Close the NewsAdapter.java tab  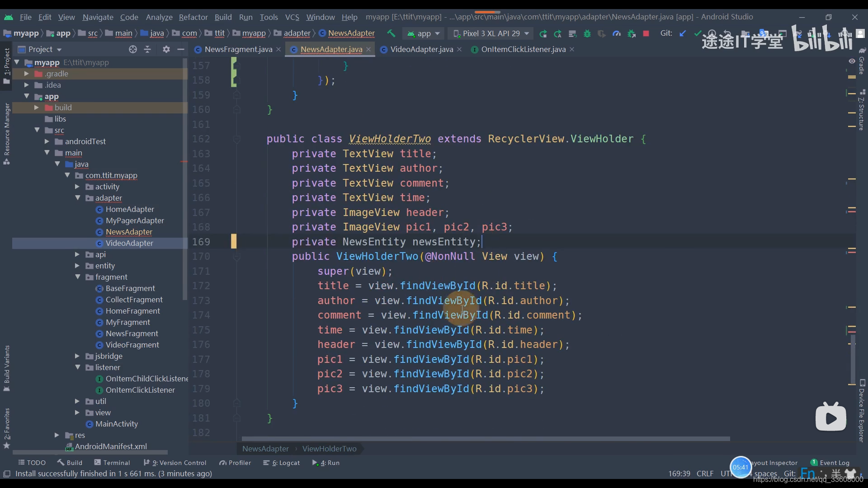[368, 49]
